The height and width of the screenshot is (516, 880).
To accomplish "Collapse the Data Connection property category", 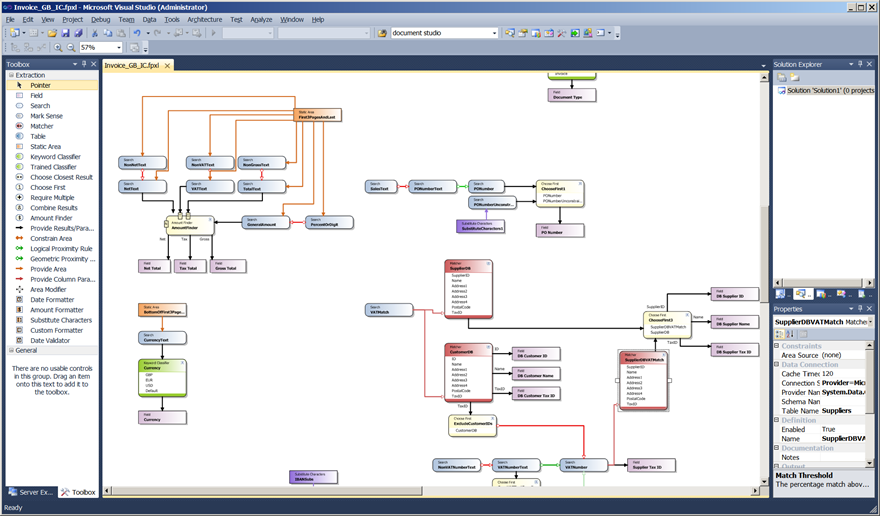I will pyautogui.click(x=777, y=364).
